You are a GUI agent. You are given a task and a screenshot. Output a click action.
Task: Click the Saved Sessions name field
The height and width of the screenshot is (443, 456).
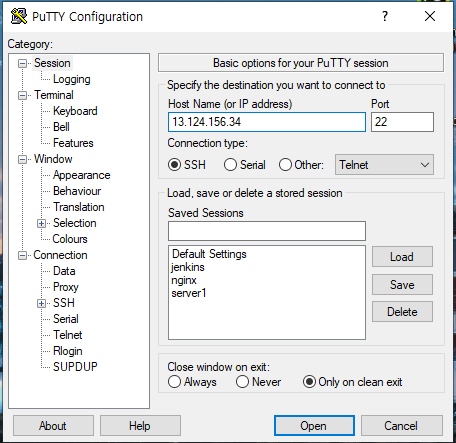267,231
